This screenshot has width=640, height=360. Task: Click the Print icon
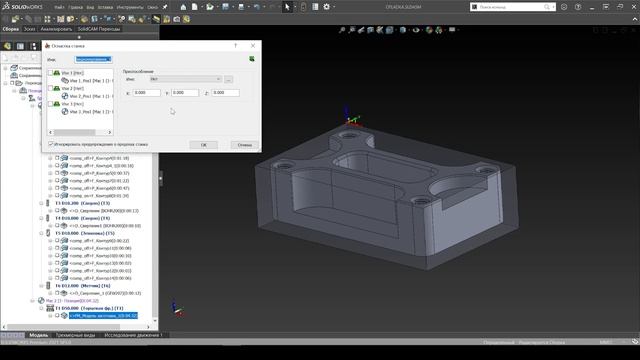click(241, 7)
